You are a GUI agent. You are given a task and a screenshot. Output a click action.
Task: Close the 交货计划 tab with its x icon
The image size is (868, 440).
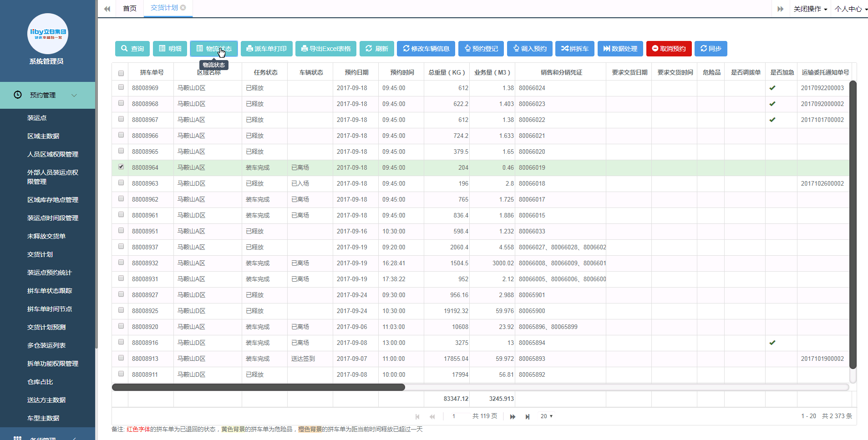tap(183, 8)
